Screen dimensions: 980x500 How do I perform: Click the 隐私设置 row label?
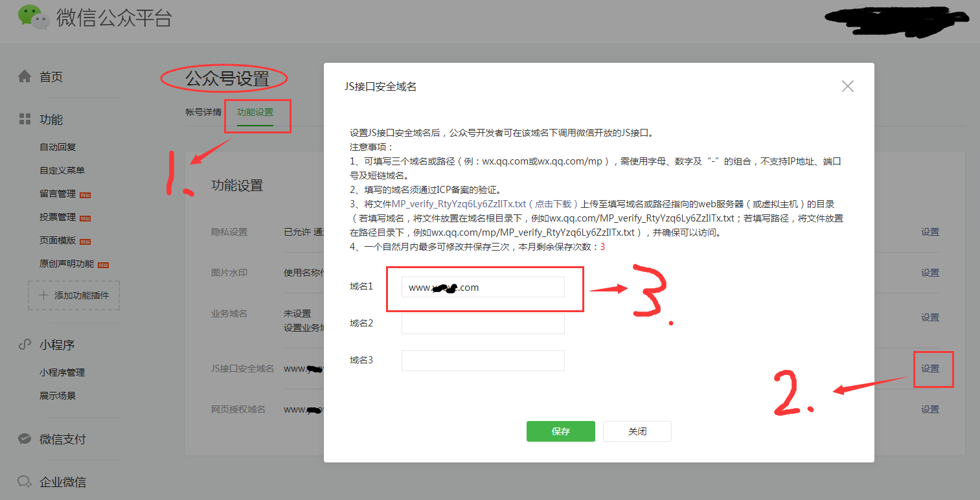[229, 232]
